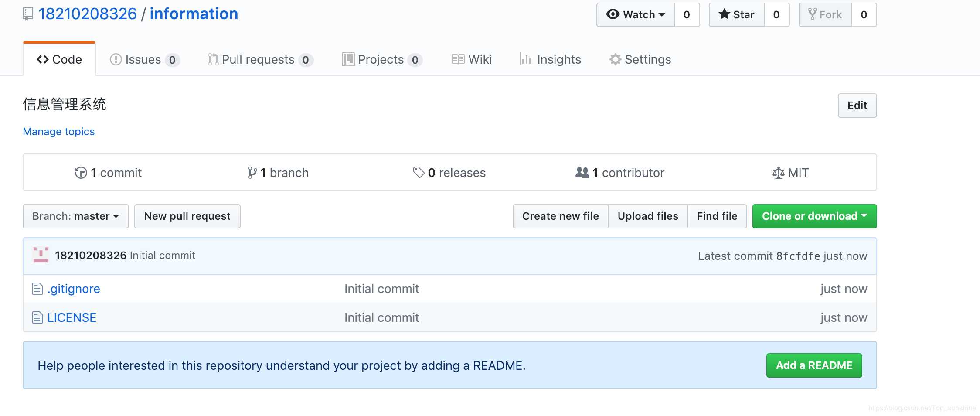Viewport: 980px width, 416px height.
Task: Click the Insights bar graph icon
Action: (x=526, y=59)
